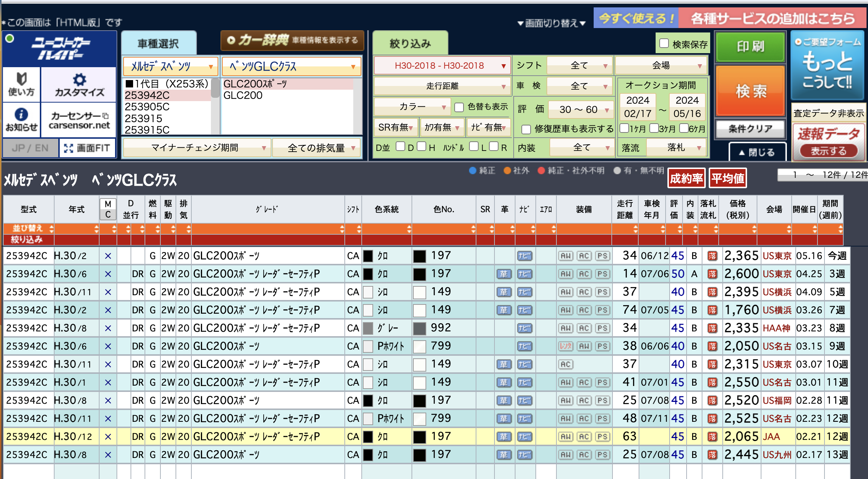Open the carsensor.net link

coord(79,120)
